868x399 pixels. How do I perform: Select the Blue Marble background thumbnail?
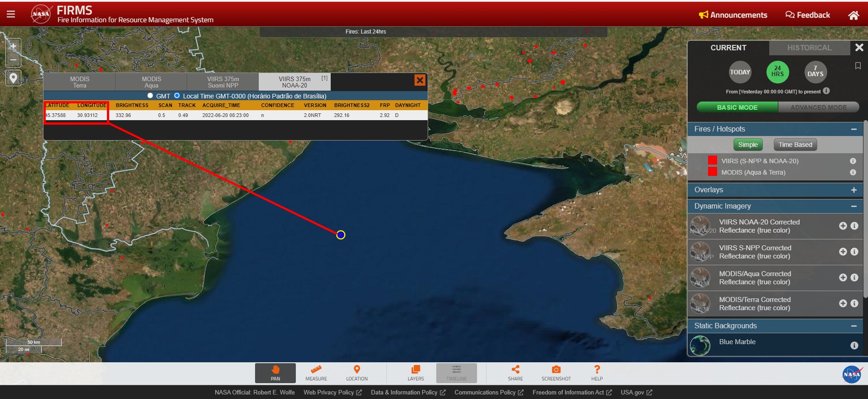coord(700,345)
